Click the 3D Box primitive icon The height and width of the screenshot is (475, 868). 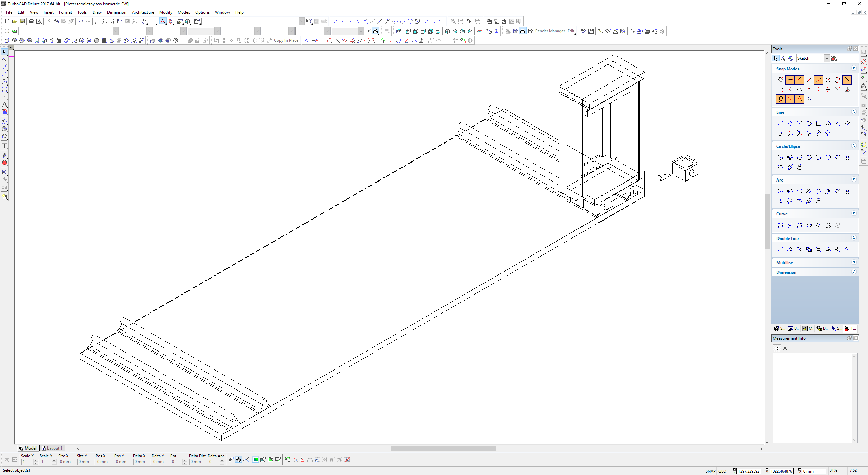[x=7, y=41]
